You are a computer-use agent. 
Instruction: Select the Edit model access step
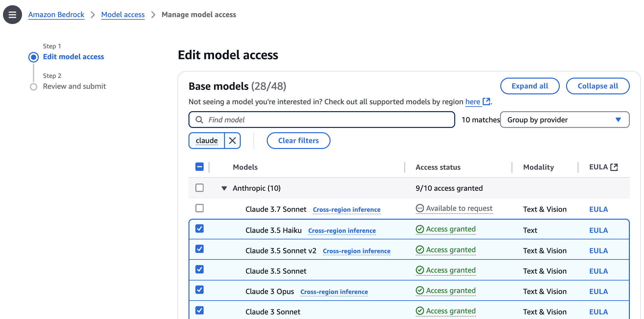pyautogui.click(x=73, y=57)
